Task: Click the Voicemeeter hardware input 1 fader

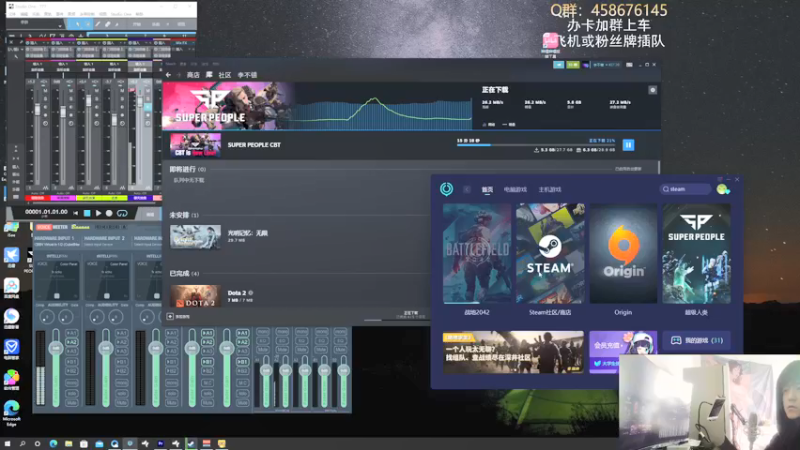Action: click(x=56, y=348)
